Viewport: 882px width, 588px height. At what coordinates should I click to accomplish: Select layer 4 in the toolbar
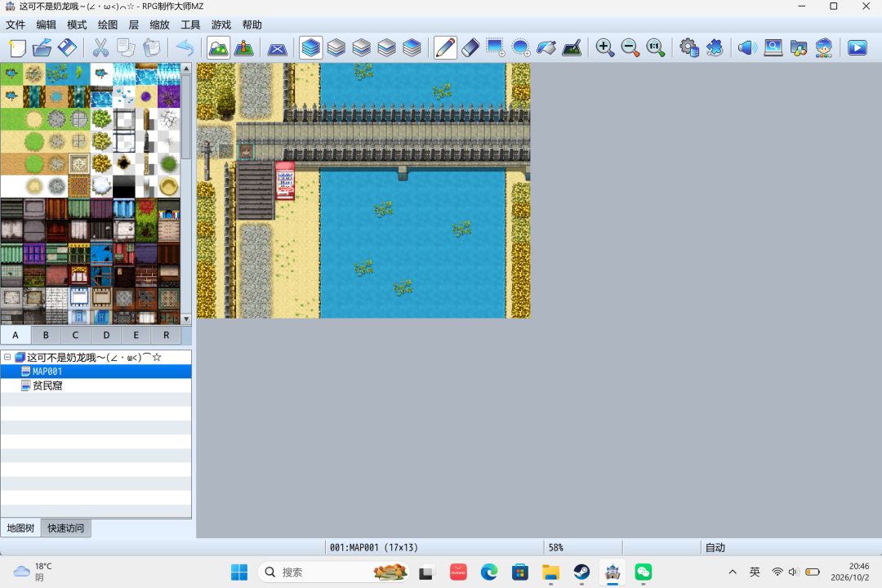(412, 48)
